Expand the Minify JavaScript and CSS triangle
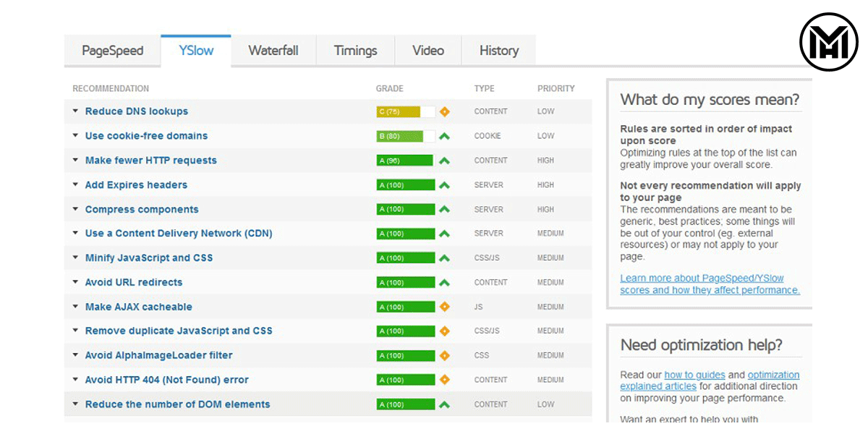Image resolution: width=868 pixels, height=434 pixels. point(75,258)
